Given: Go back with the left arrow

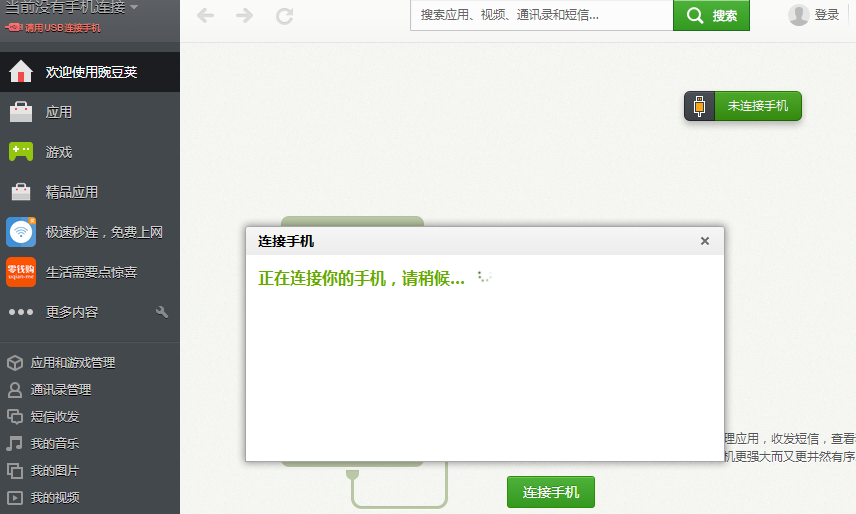Looking at the screenshot, I should pyautogui.click(x=205, y=15).
